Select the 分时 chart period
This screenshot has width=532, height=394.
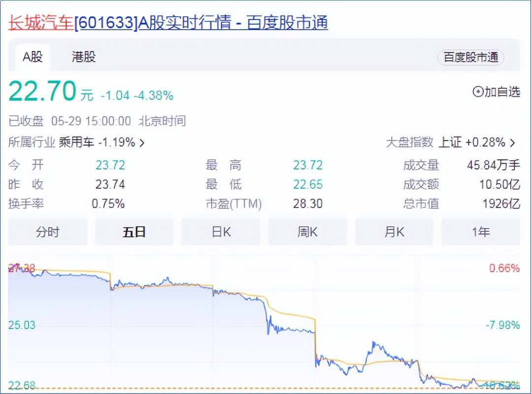[x=48, y=232]
